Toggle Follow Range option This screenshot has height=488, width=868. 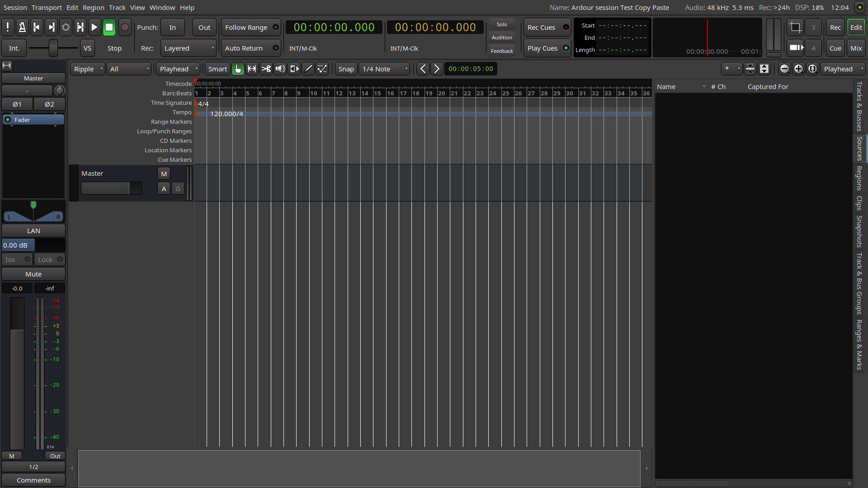click(x=250, y=28)
